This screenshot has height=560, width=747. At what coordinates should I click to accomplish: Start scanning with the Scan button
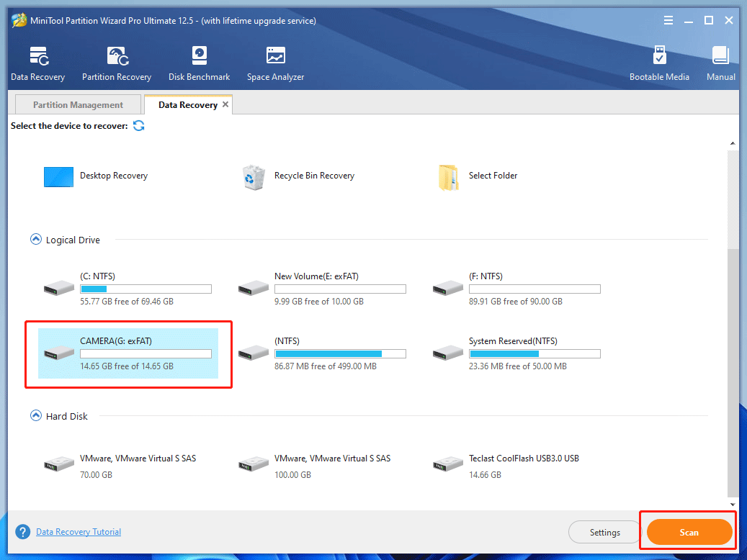(689, 532)
